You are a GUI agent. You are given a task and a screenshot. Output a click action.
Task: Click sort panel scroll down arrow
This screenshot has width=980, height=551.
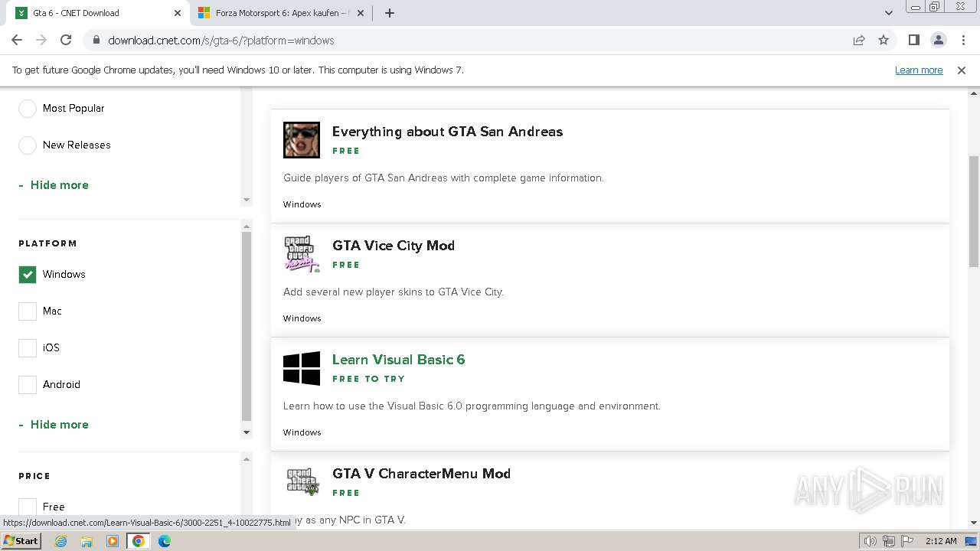pos(247,200)
